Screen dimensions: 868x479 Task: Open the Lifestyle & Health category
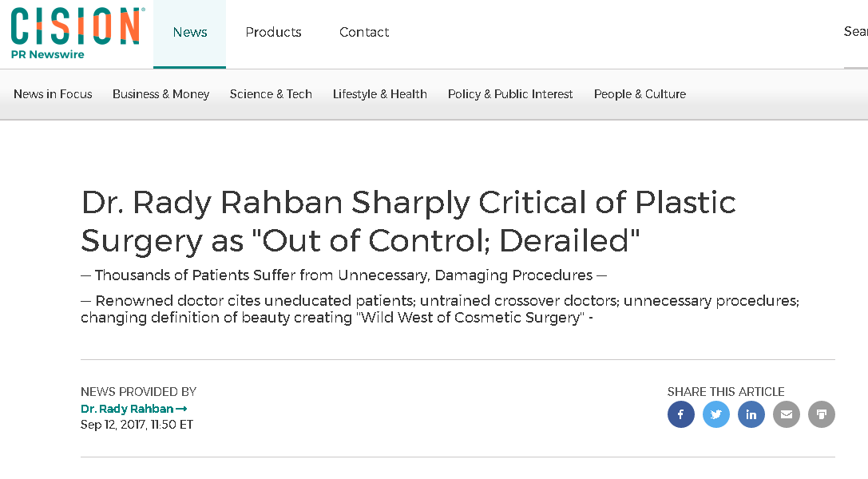[380, 94]
